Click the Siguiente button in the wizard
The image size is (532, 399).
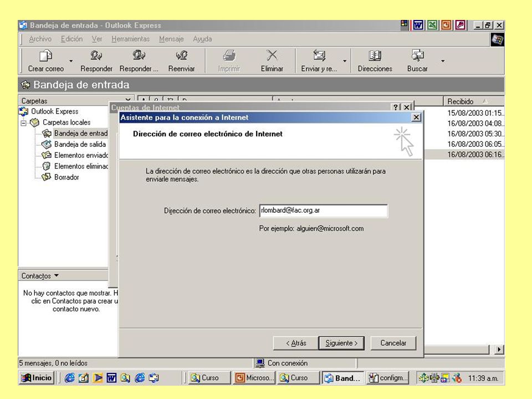[341, 343]
